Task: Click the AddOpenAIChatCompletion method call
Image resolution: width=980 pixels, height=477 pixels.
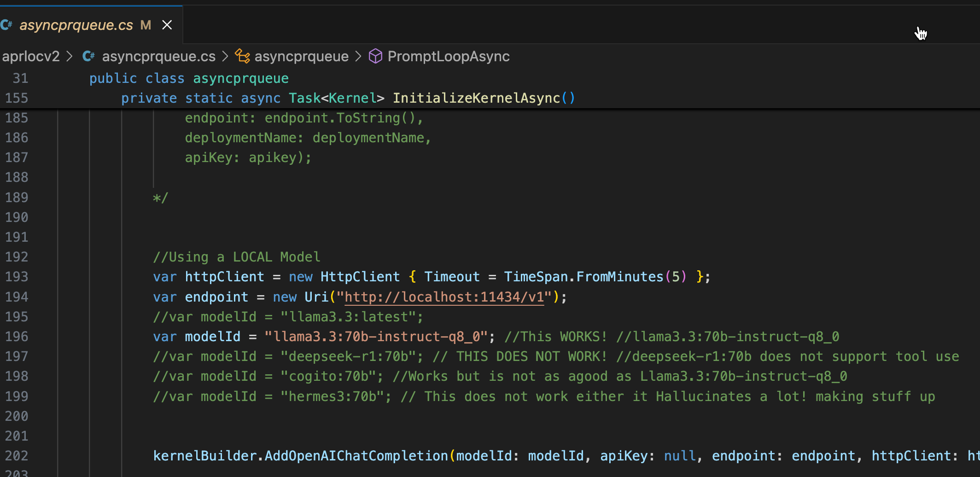Action: click(x=356, y=456)
